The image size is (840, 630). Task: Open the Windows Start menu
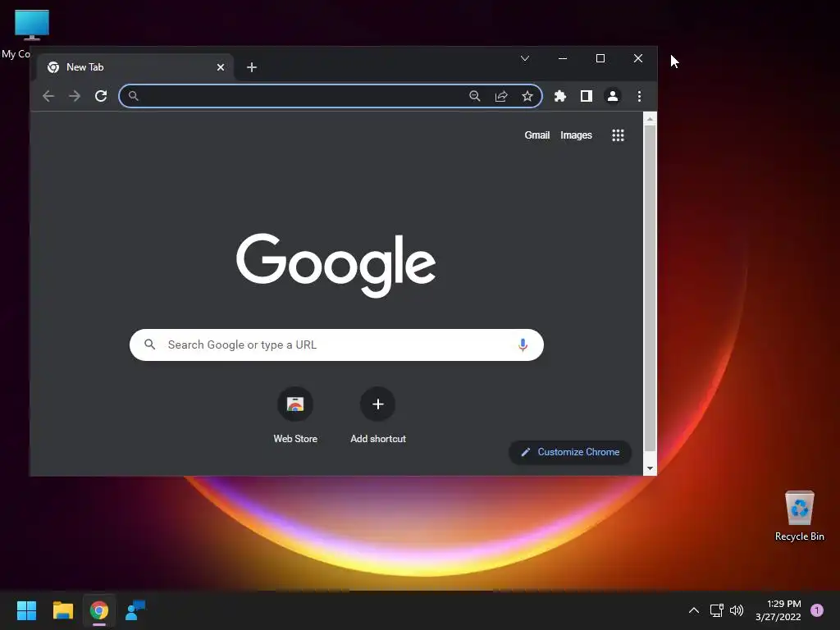(x=26, y=610)
